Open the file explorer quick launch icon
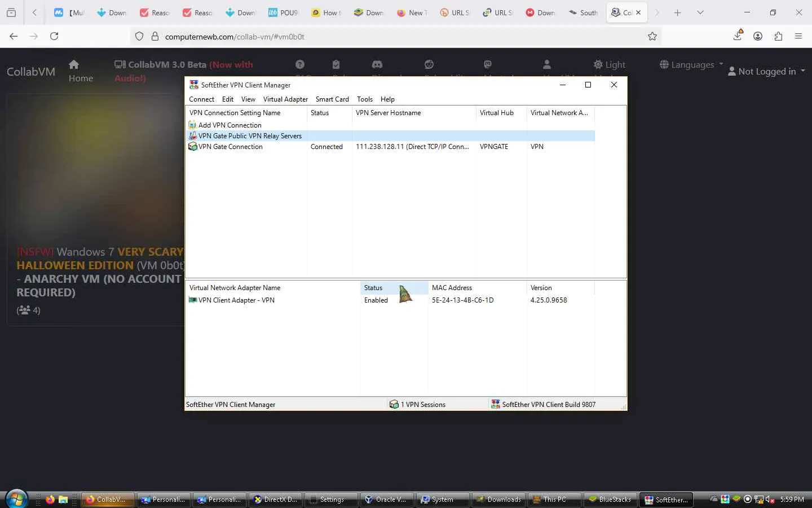Screen dimensions: 812x508 tap(63, 499)
